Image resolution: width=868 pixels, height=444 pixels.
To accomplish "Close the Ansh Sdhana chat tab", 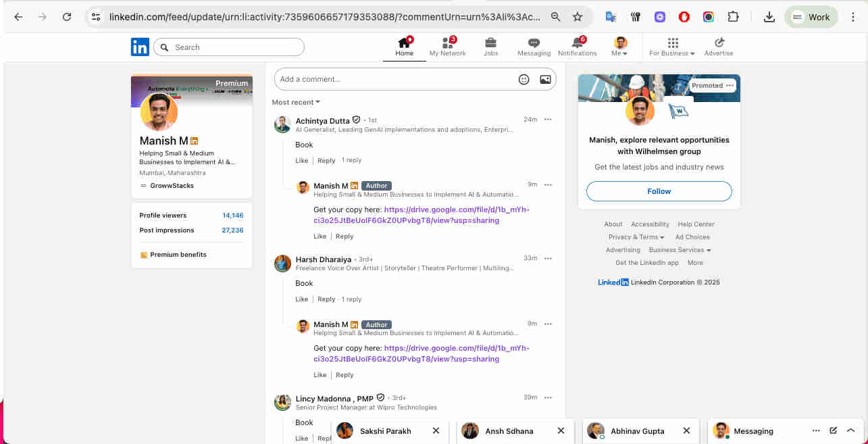I will tap(561, 430).
